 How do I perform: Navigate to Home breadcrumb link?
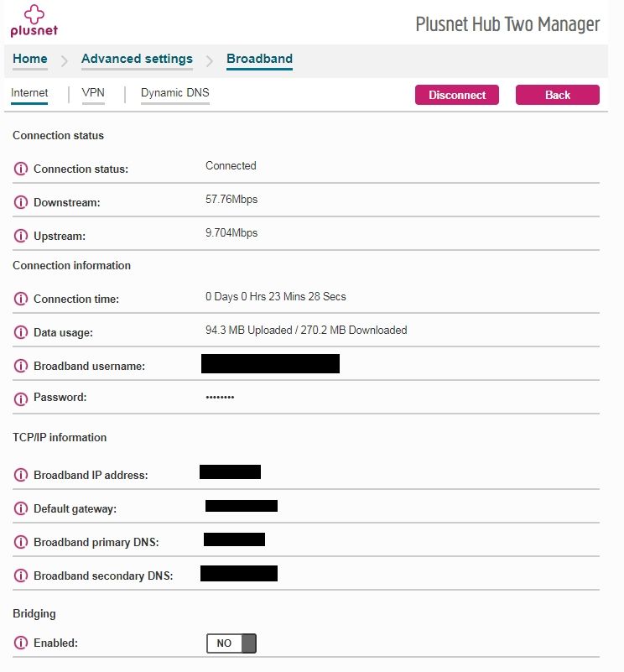point(30,59)
